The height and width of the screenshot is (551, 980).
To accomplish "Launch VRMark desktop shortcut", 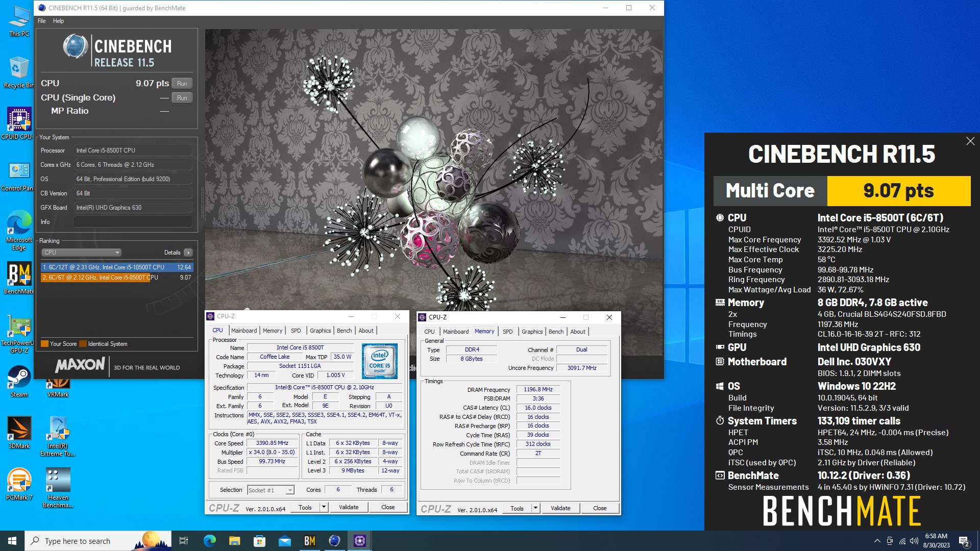I will [58, 388].
